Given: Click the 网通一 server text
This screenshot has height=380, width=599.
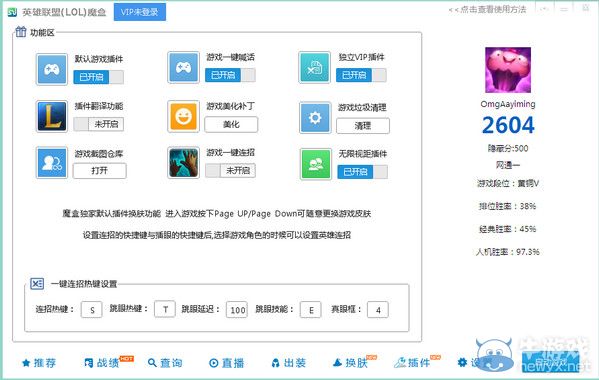Looking at the screenshot, I should (x=508, y=165).
